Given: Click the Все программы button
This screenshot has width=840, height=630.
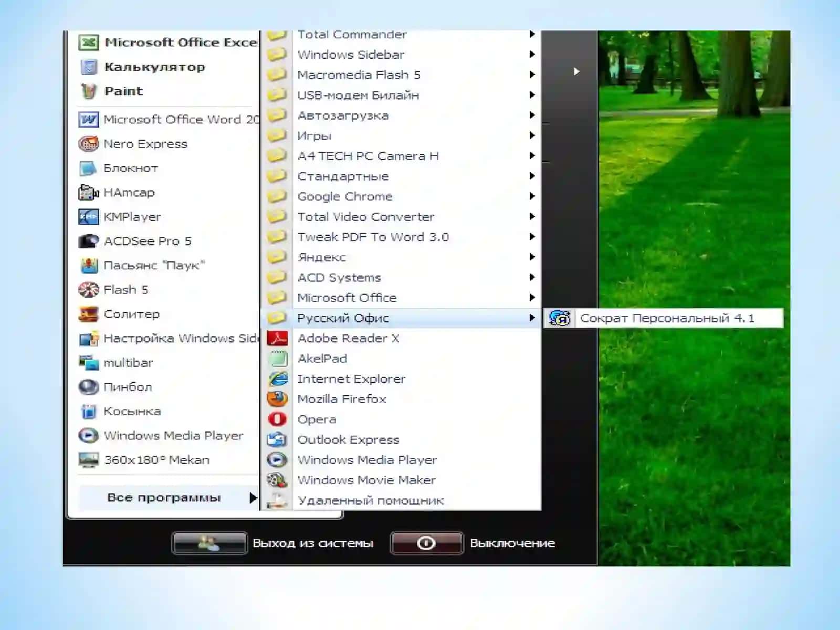Looking at the screenshot, I should click(169, 498).
